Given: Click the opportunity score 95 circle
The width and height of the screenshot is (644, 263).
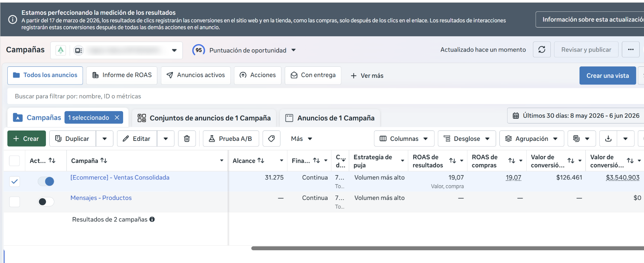Looking at the screenshot, I should pyautogui.click(x=199, y=50).
